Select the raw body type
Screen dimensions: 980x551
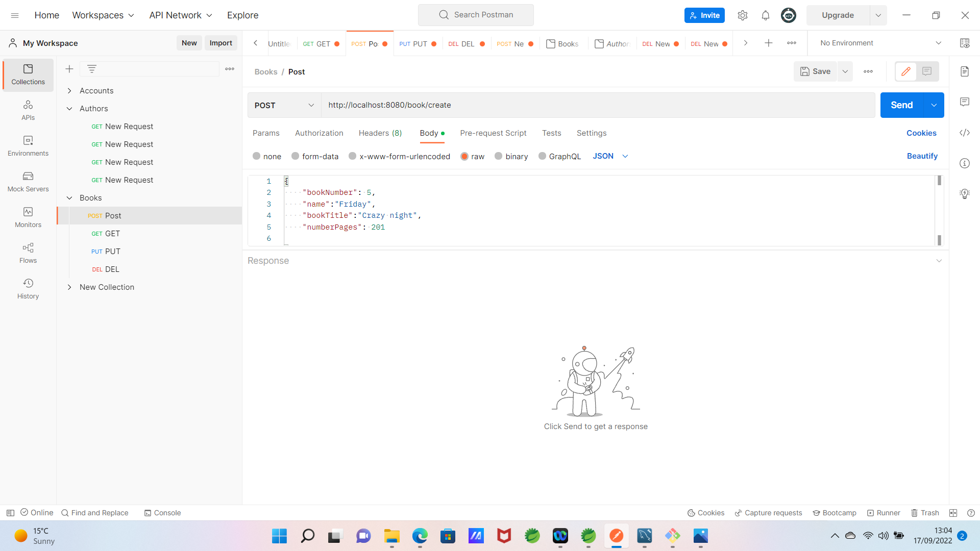point(472,156)
